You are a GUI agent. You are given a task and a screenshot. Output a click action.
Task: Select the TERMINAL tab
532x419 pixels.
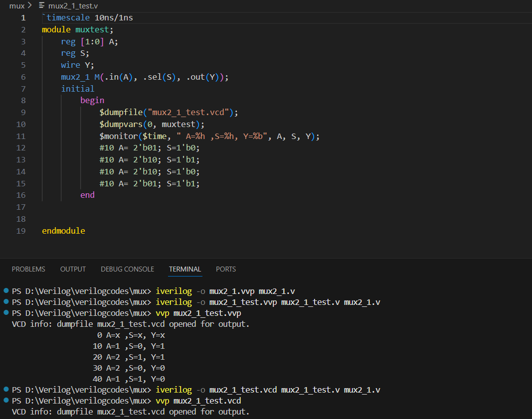tap(185, 269)
